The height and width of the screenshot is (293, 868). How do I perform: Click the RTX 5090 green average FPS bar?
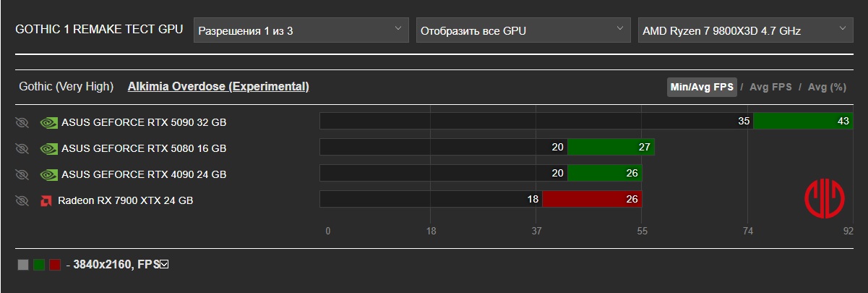pyautogui.click(x=803, y=121)
